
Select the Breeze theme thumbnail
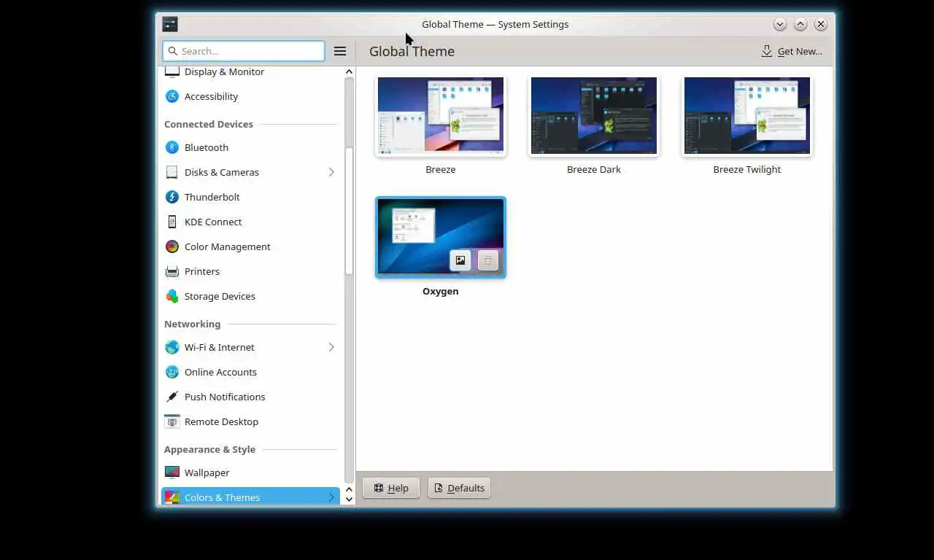[x=441, y=116]
